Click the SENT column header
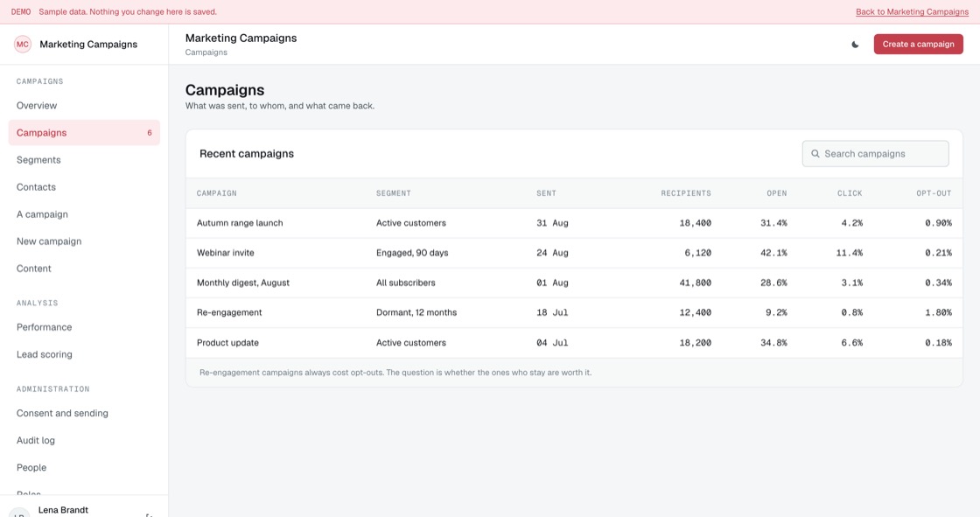Image resolution: width=980 pixels, height=517 pixels. [x=546, y=193]
